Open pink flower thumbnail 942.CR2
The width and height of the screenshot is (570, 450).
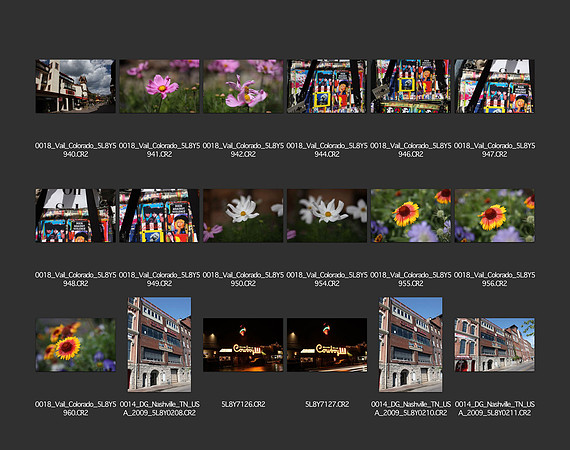pos(243,86)
